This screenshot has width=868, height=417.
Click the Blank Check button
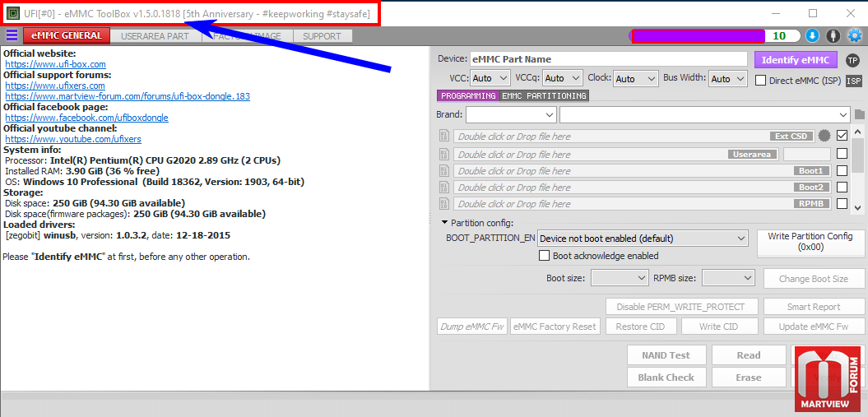tap(666, 378)
